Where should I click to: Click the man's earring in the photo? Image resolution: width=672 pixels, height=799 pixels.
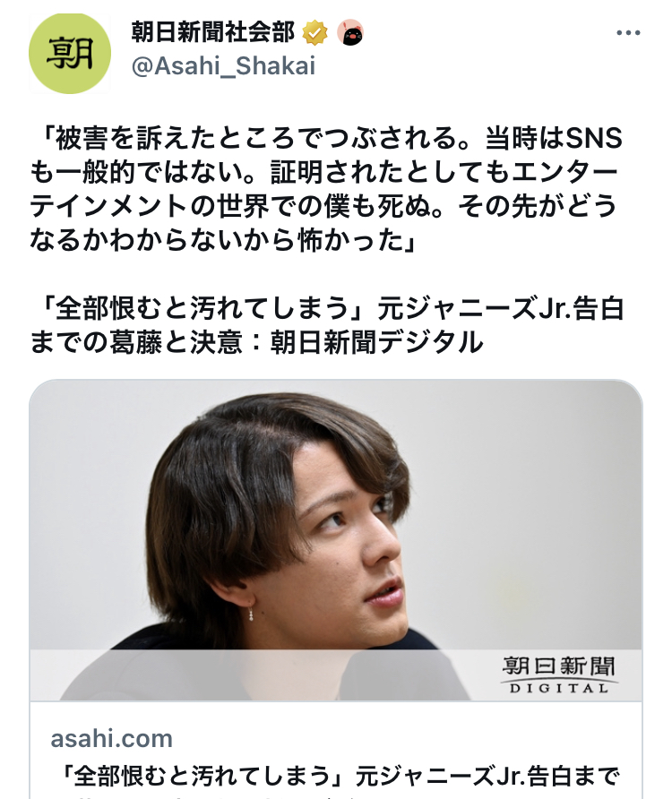pyautogui.click(x=252, y=614)
